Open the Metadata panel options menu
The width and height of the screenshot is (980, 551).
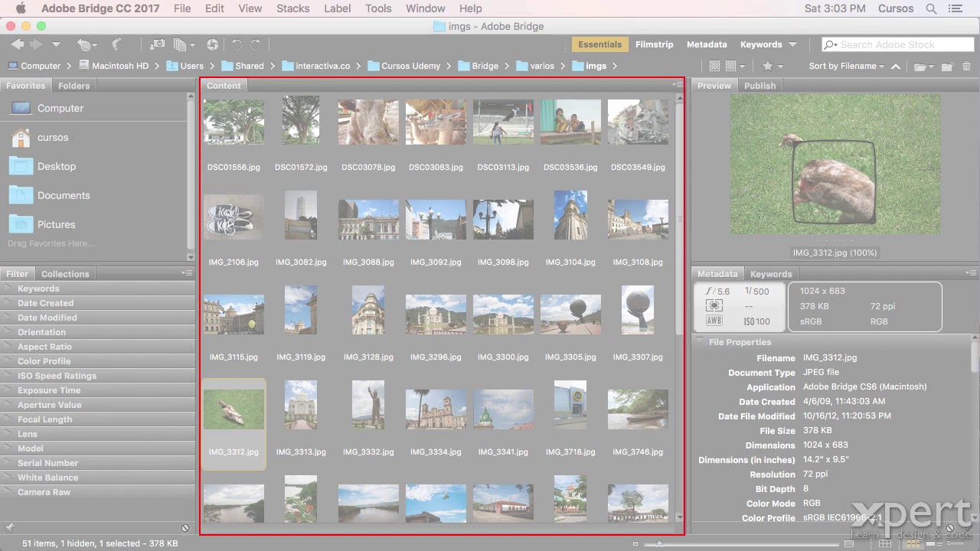(970, 273)
